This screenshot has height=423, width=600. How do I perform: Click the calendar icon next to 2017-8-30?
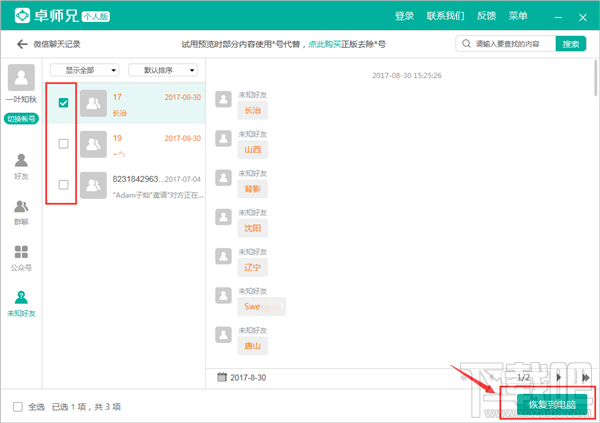click(222, 377)
